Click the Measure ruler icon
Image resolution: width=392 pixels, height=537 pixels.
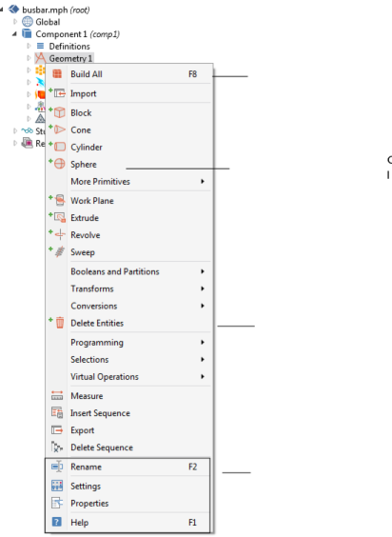57,395
